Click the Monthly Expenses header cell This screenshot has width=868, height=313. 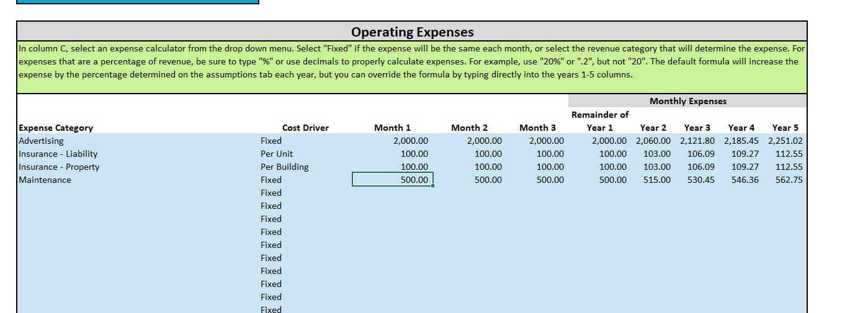coord(687,101)
